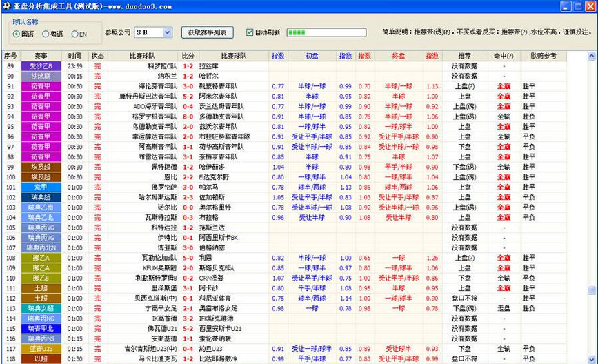Click the KFUM奥斯陆 team name
Image resolution: width=598 pixels, height=364 pixels.
pos(160,268)
